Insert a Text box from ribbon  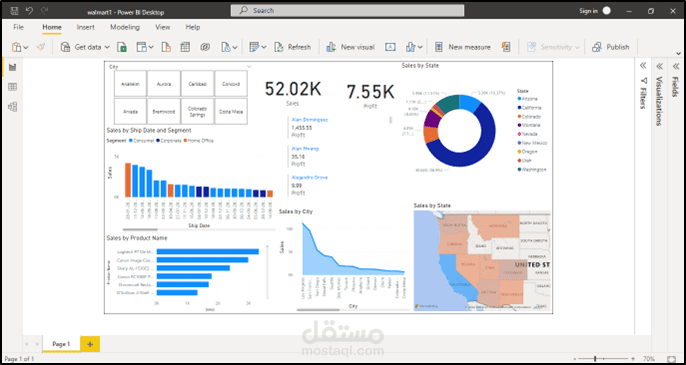pyautogui.click(x=390, y=47)
